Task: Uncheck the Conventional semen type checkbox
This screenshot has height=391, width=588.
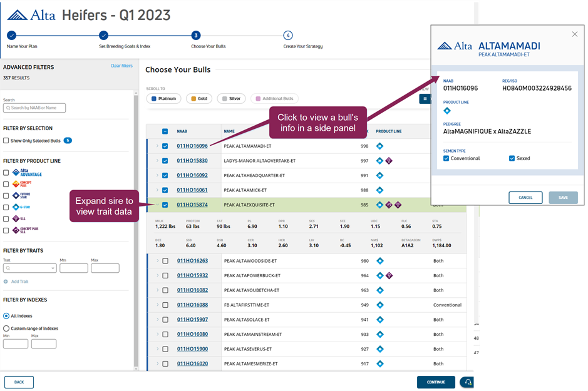Action: [x=446, y=158]
